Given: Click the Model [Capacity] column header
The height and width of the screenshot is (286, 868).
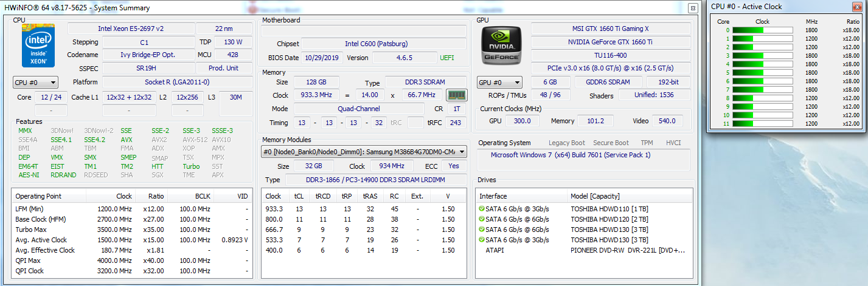Looking at the screenshot, I should pos(630,196).
